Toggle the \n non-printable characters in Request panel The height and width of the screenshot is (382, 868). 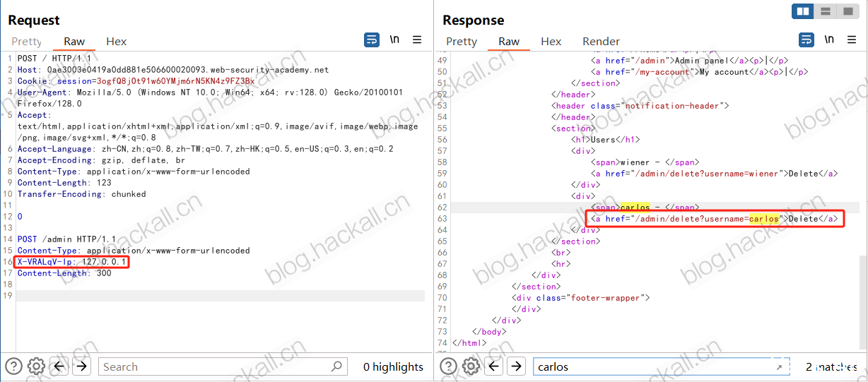pyautogui.click(x=394, y=40)
